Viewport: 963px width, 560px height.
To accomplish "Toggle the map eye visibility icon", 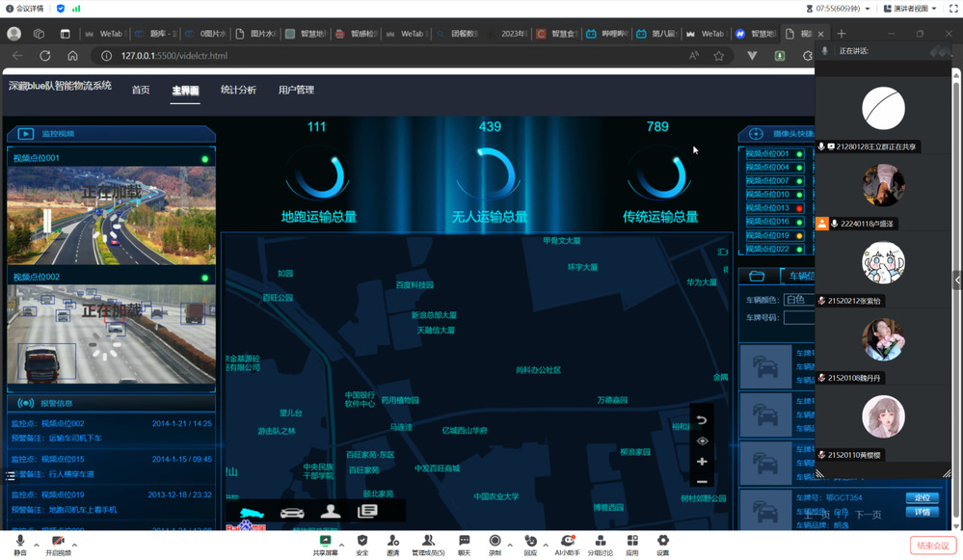I will [x=702, y=440].
